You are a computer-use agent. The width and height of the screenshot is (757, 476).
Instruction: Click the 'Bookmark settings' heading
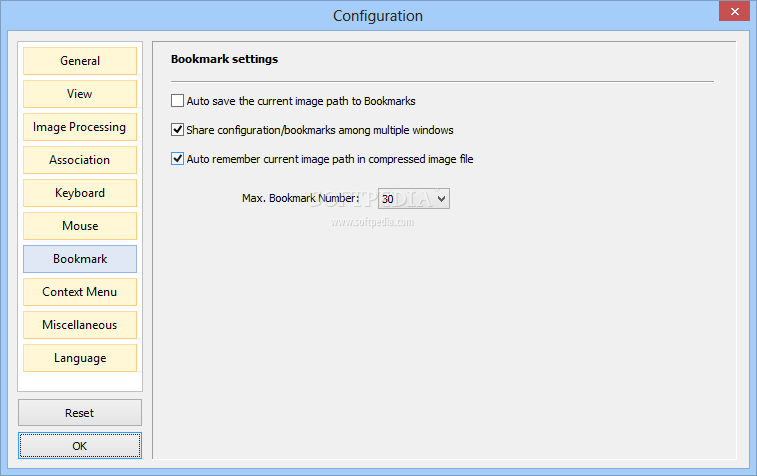coord(224,59)
